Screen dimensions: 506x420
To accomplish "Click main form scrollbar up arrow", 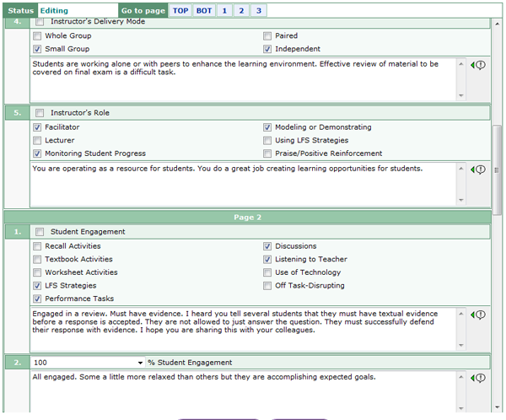I will [497, 24].
